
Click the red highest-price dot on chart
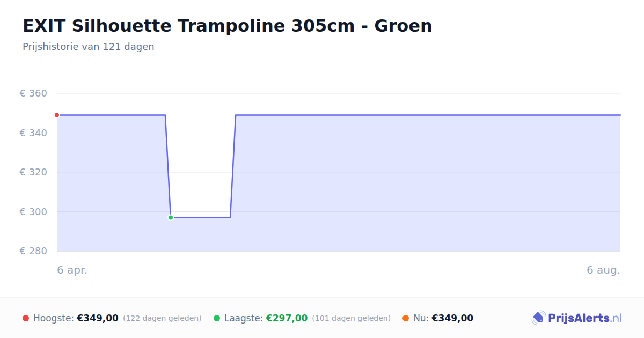[x=57, y=115]
